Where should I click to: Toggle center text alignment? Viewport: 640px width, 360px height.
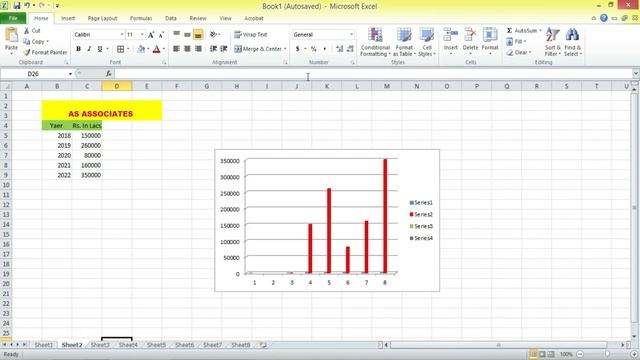pyautogui.click(x=187, y=49)
